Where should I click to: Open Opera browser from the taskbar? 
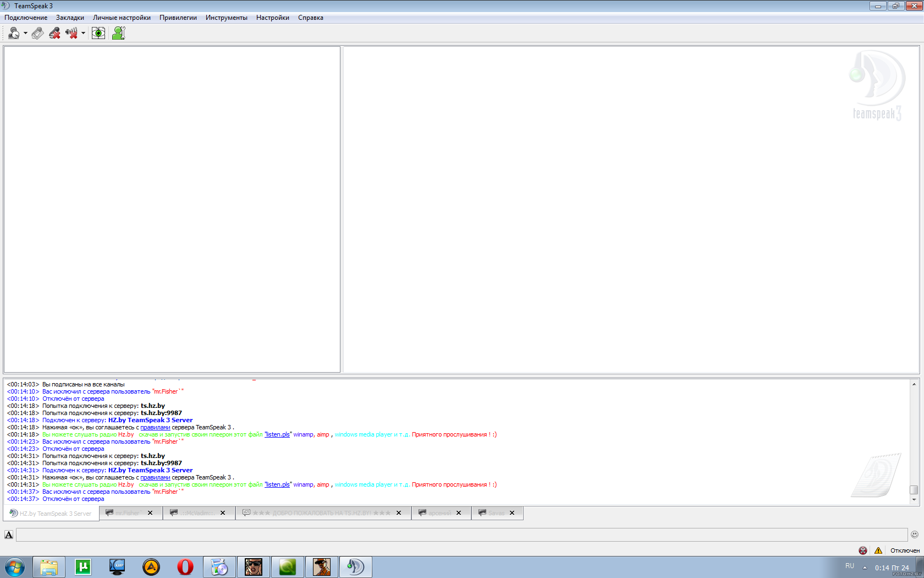click(x=185, y=566)
